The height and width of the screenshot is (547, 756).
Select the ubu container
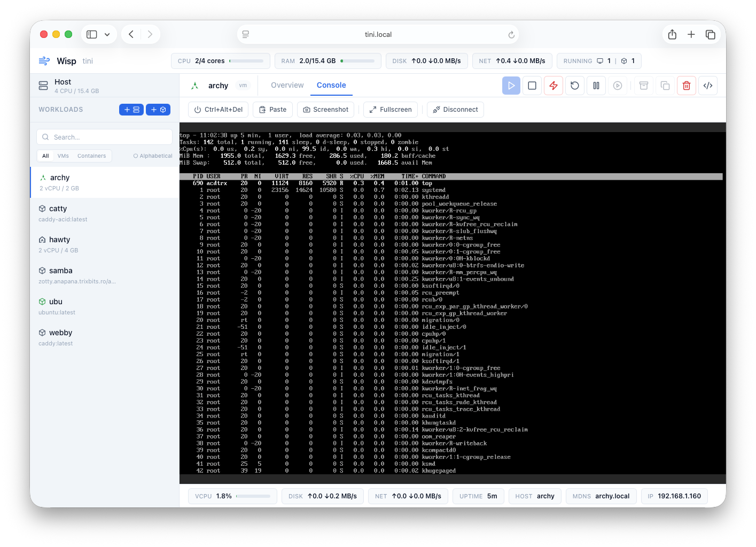105,306
